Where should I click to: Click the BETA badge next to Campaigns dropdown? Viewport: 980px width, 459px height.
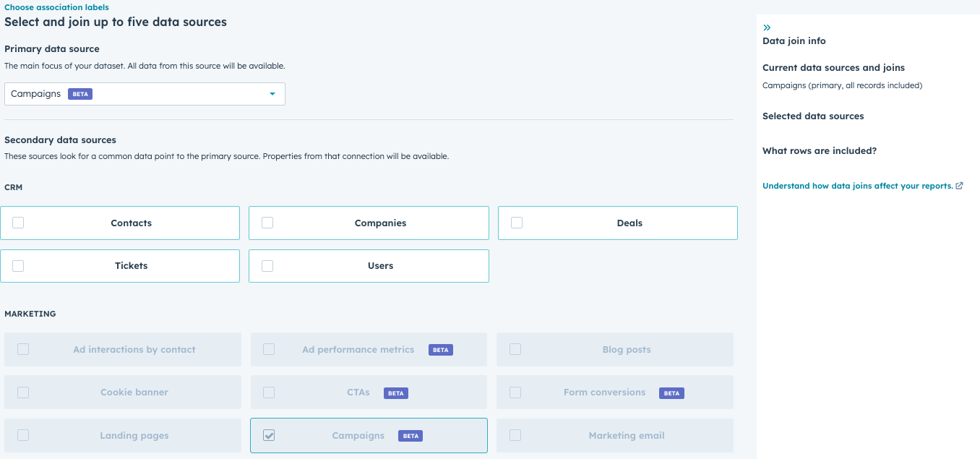coord(79,93)
